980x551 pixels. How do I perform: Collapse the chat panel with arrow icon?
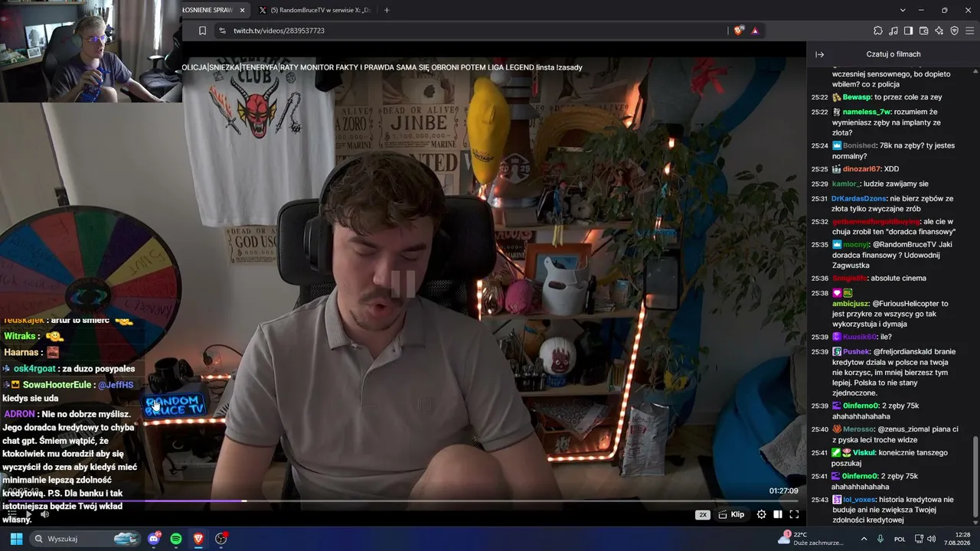pos(819,54)
